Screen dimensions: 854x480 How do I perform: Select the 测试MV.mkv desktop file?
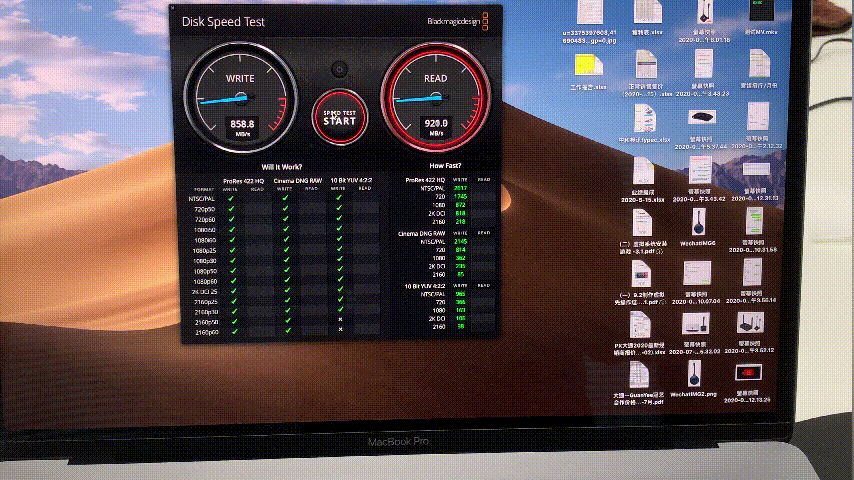tap(761, 19)
